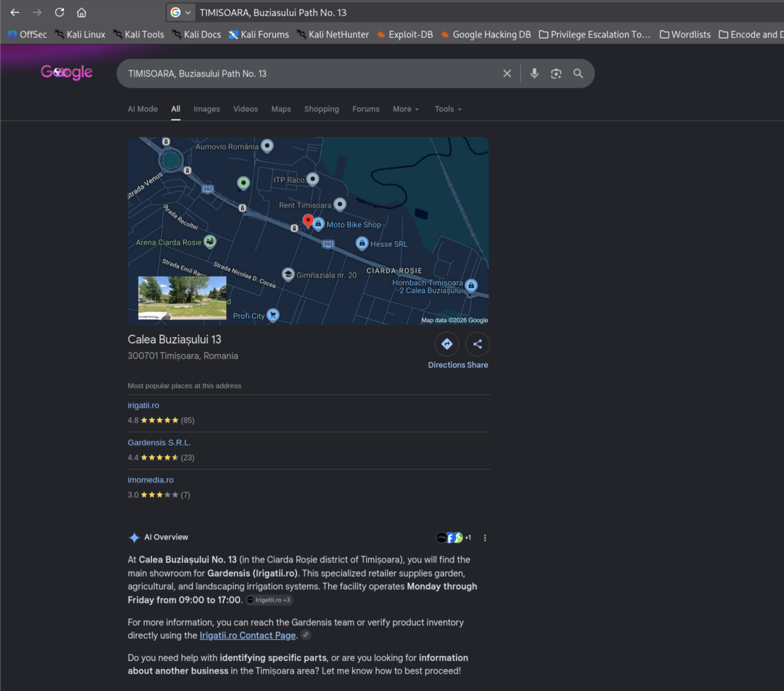Open the Exploit-DB bookmark

click(x=405, y=34)
